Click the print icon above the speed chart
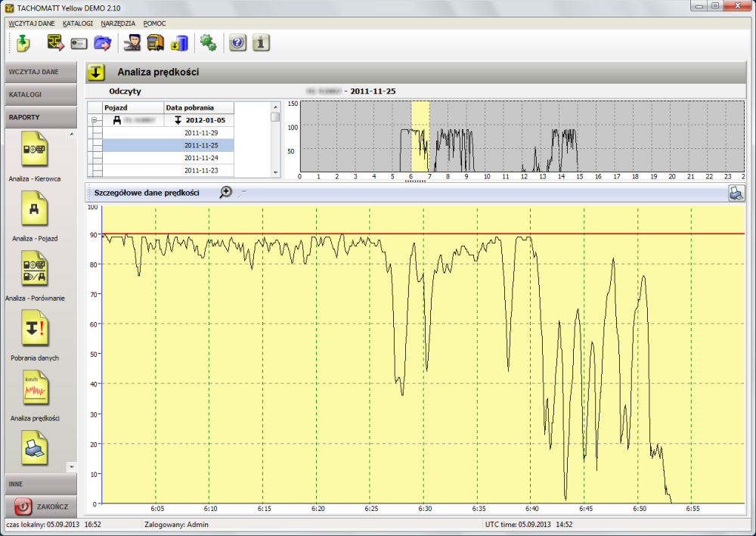 [x=736, y=193]
